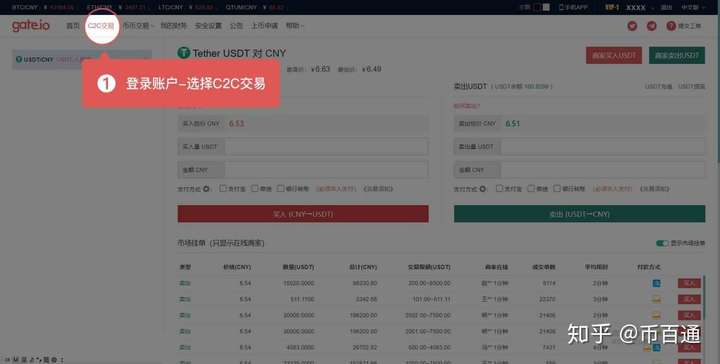Open the 公告 announcements page
Screen dimensions: 720x364
pyautogui.click(x=236, y=26)
